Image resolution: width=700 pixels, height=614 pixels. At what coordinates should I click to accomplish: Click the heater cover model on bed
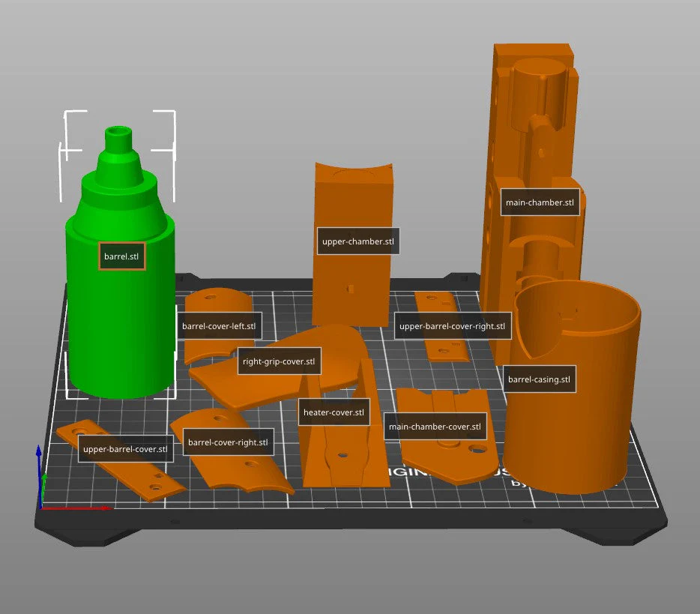(x=344, y=460)
